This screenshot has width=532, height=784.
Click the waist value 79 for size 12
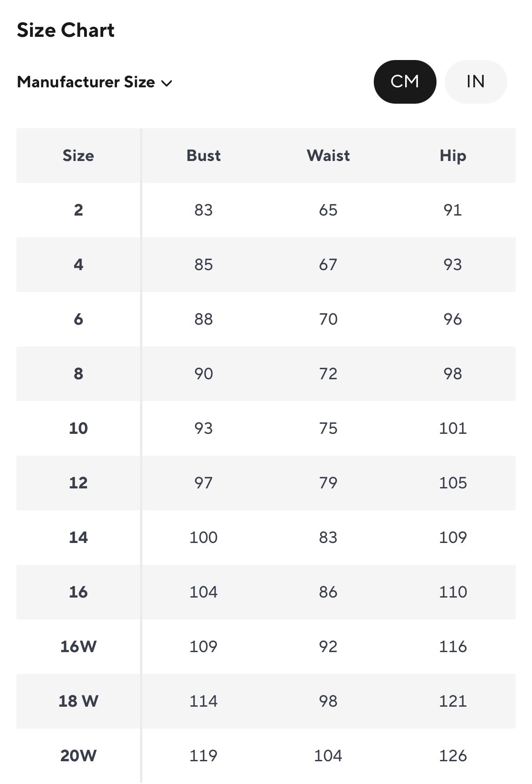(328, 483)
